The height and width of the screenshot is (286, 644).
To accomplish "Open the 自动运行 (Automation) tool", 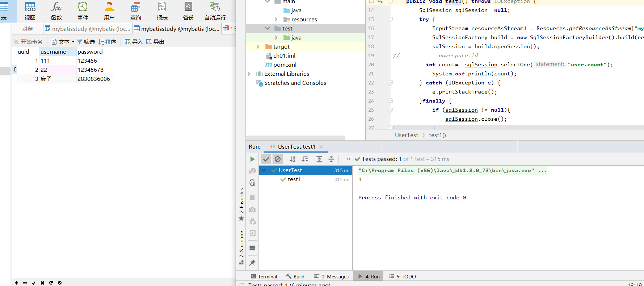I will click(215, 11).
